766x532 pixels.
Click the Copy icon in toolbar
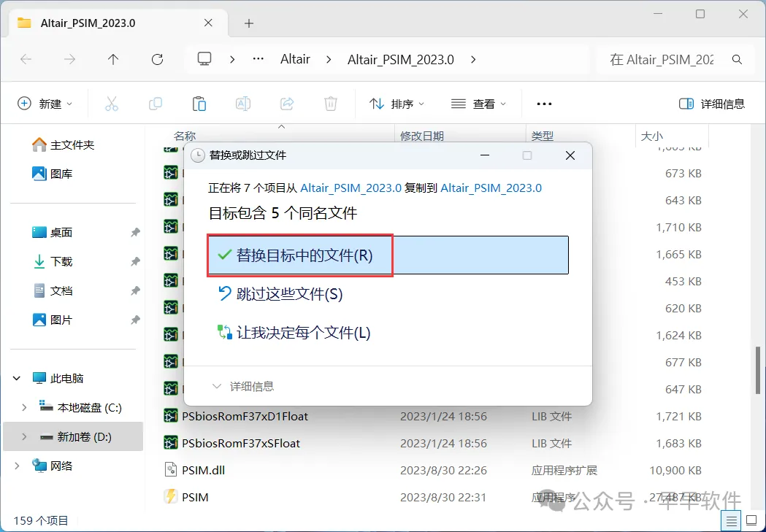(156, 104)
